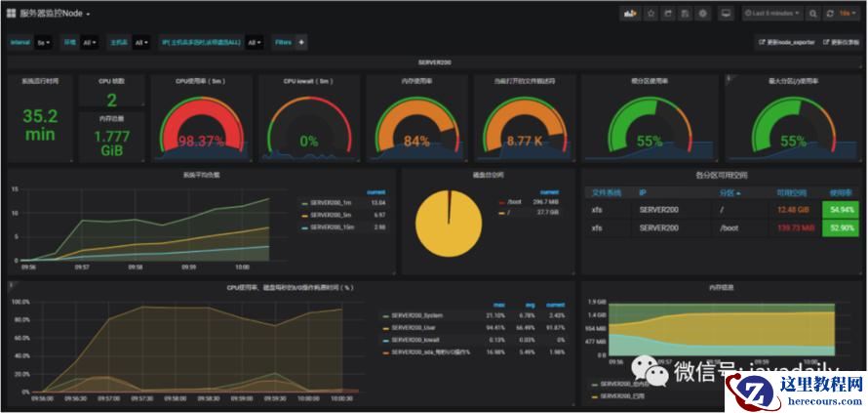Open the CPU使用率（5m）panel title menu
Image resolution: width=868 pixels, height=413 pixels.
coord(200,81)
